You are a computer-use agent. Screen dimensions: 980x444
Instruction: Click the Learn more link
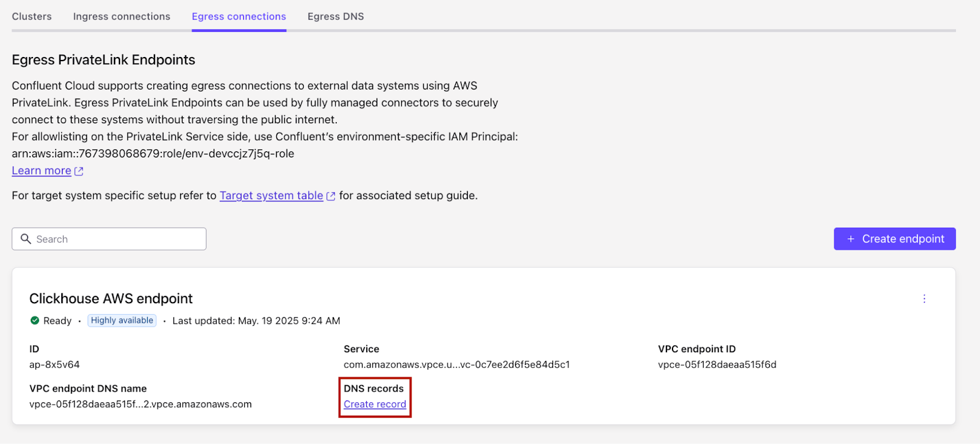[x=41, y=171]
